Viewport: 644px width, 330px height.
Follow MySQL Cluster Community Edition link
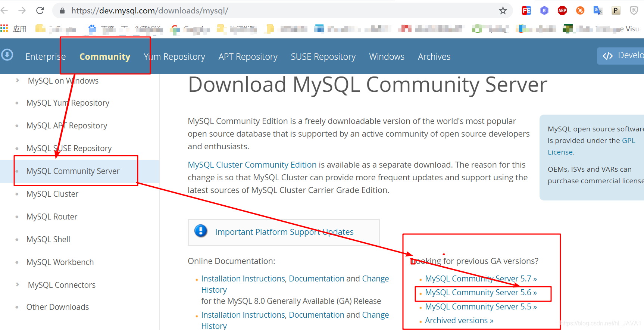point(252,165)
